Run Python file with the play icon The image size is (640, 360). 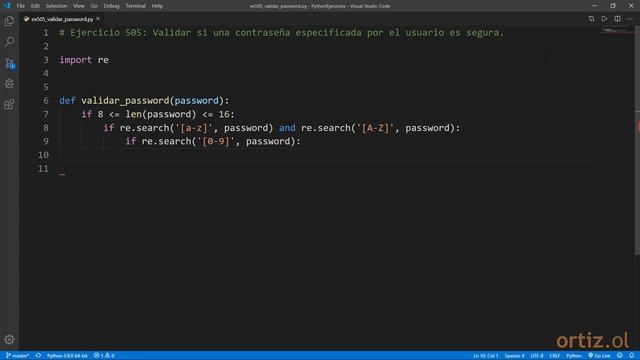[604, 19]
